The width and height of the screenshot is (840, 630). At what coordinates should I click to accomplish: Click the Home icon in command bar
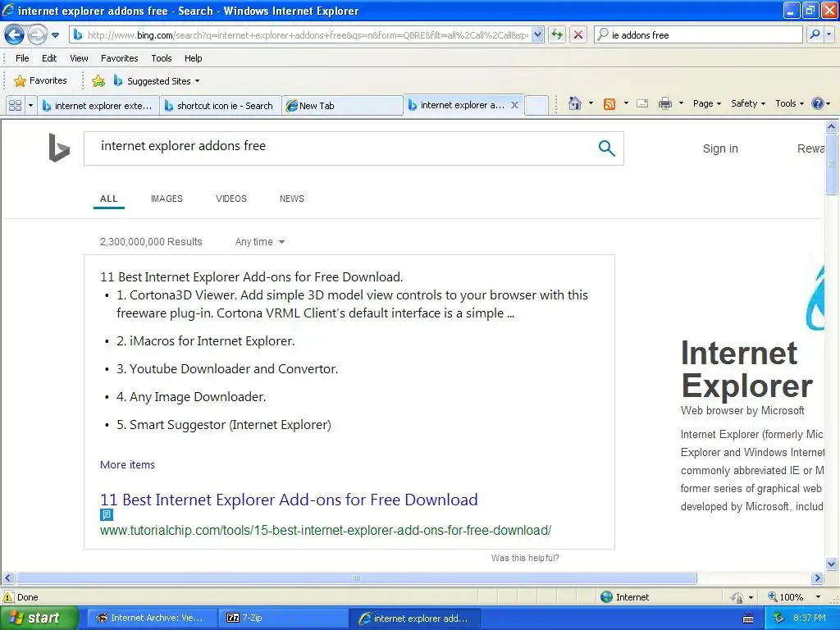(575, 103)
